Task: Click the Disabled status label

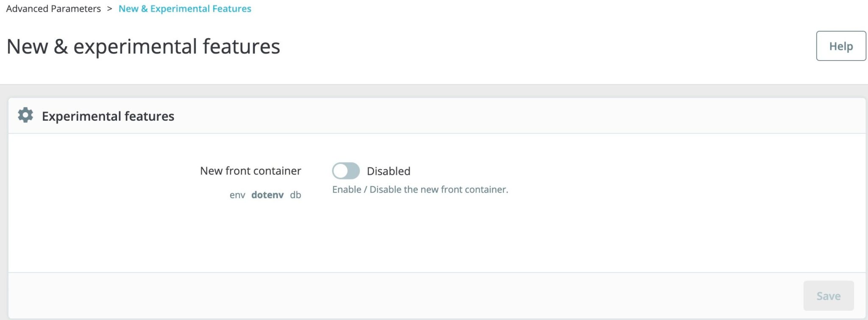Action: click(x=389, y=171)
